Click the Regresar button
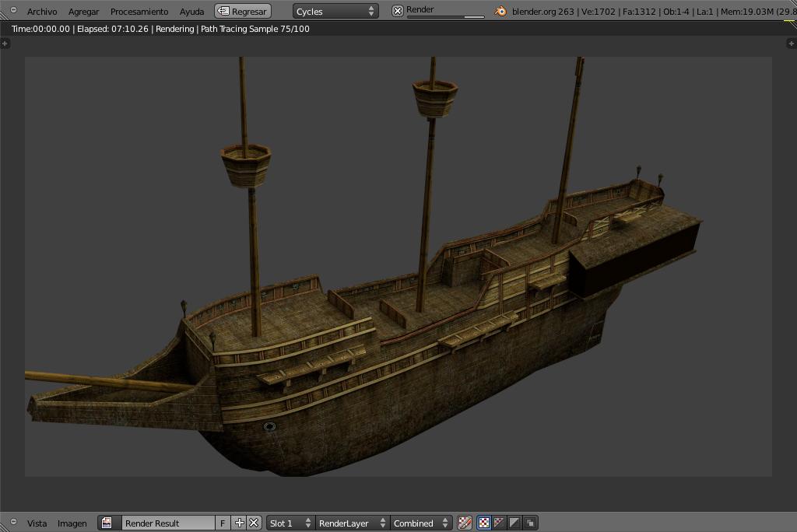Image resolution: width=797 pixels, height=532 pixels. click(x=243, y=12)
